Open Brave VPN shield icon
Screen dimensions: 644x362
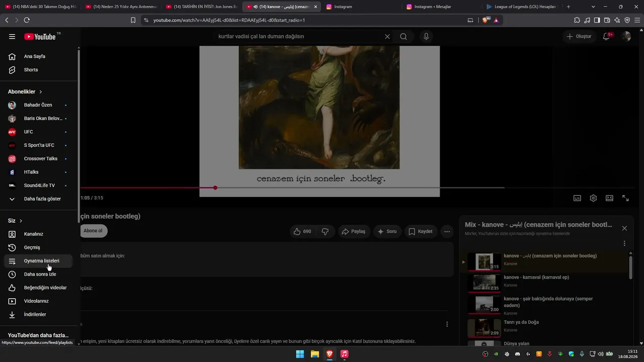(627, 20)
